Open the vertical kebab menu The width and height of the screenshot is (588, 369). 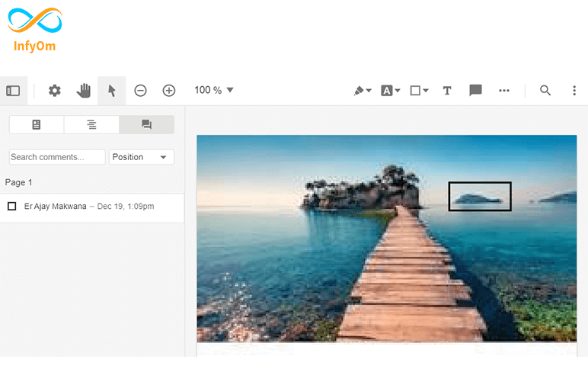pos(574,91)
